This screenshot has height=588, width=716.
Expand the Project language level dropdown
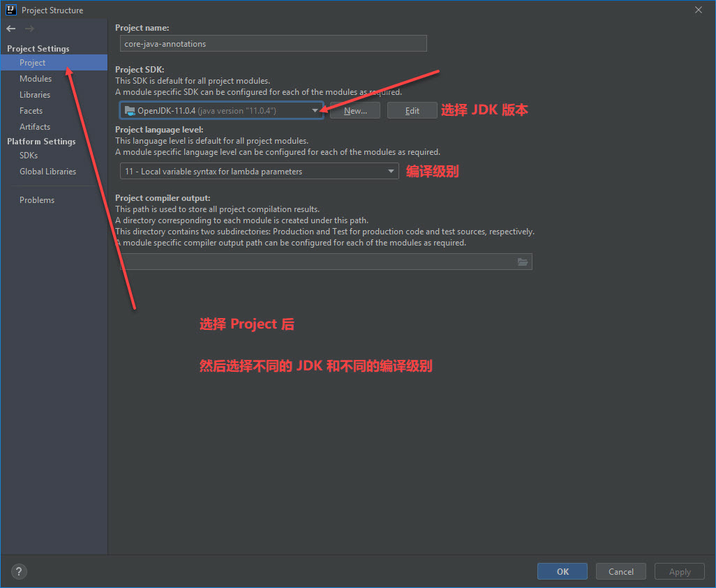pos(390,170)
